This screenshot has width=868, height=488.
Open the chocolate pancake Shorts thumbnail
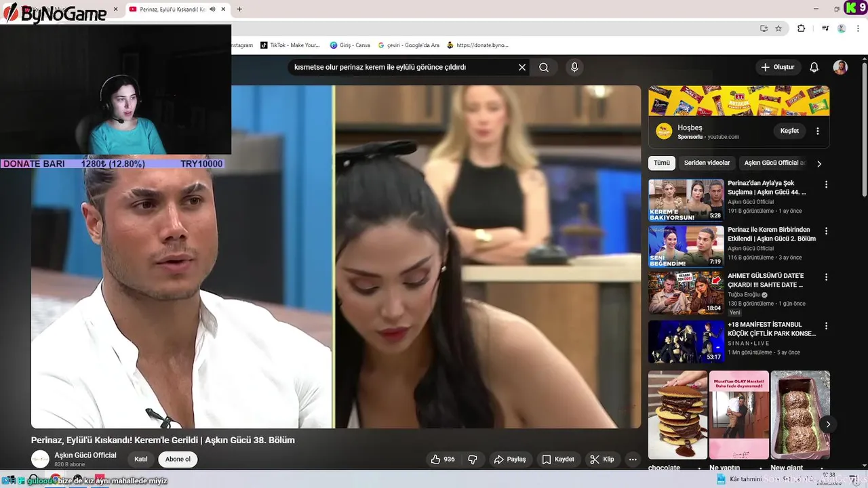click(x=677, y=415)
